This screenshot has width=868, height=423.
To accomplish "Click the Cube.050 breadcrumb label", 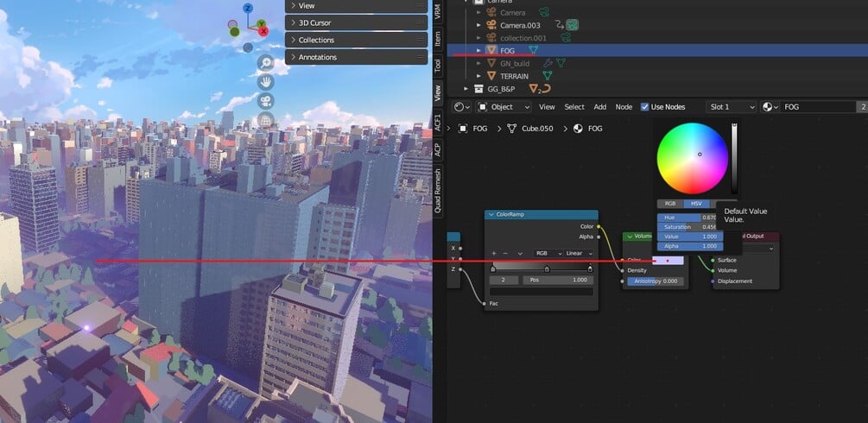I will [x=537, y=129].
